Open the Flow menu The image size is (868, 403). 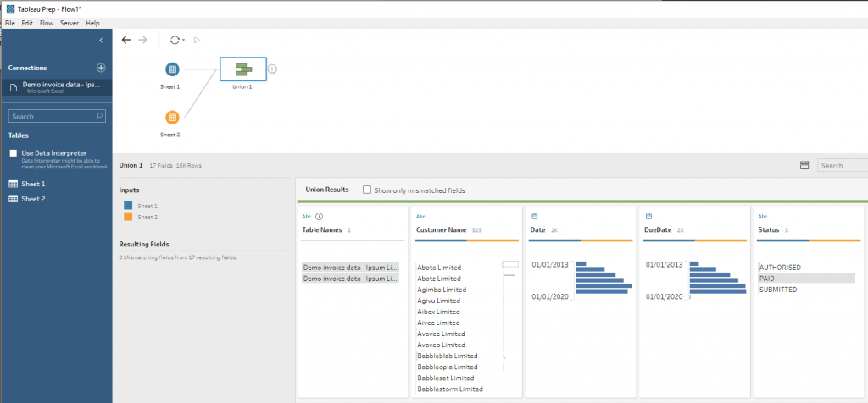[47, 23]
